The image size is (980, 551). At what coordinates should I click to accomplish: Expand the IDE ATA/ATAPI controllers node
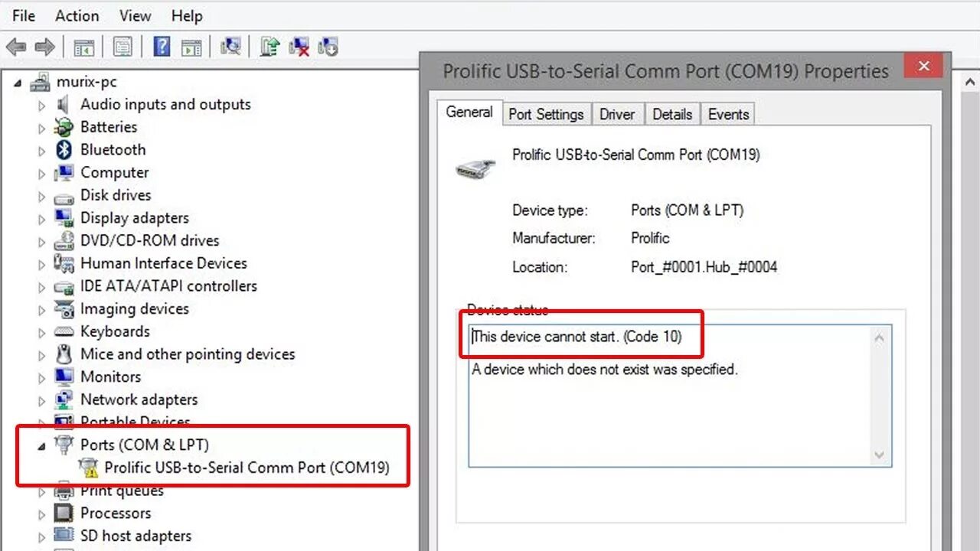42,288
